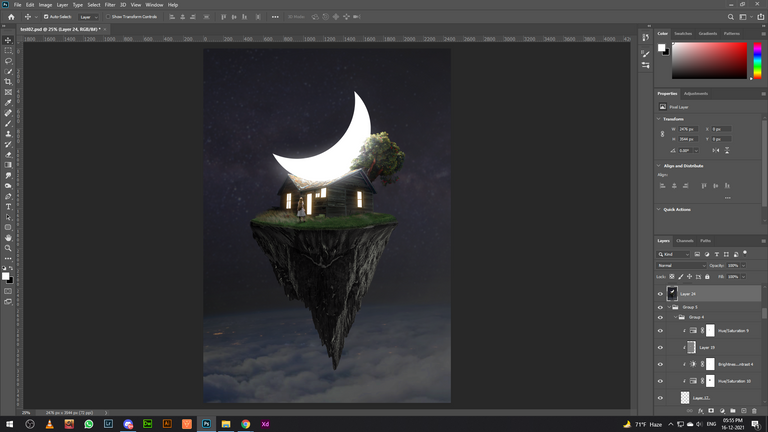Create new adjustment layer icon
Image resolution: width=768 pixels, height=432 pixels.
pos(722,411)
